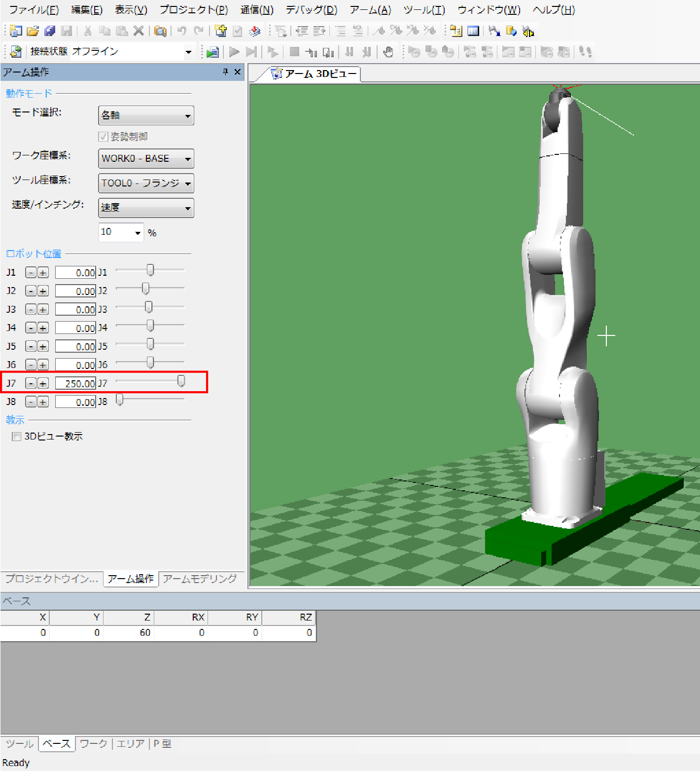The image size is (700, 771).
Task: Click the Save All toolbar icon
Action: click(49, 31)
